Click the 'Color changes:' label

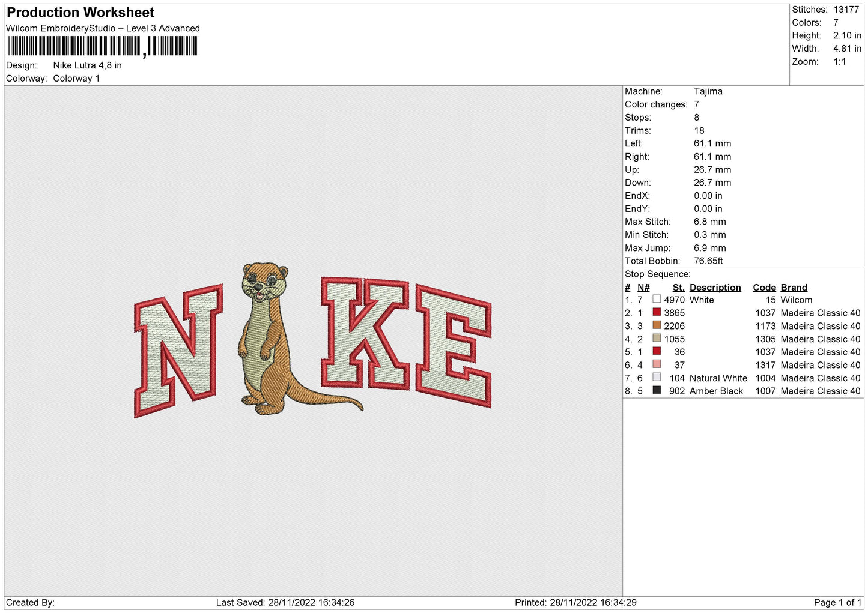coord(656,104)
